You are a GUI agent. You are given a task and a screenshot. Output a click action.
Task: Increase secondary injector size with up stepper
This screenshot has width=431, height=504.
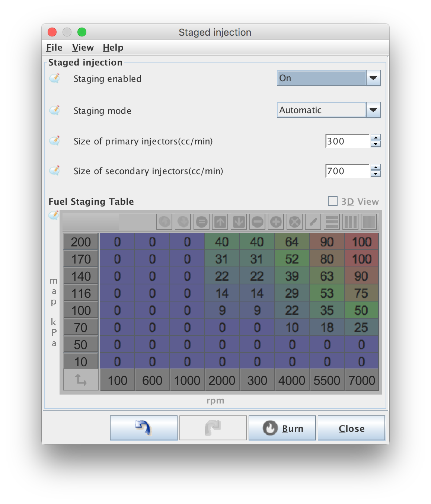click(376, 167)
